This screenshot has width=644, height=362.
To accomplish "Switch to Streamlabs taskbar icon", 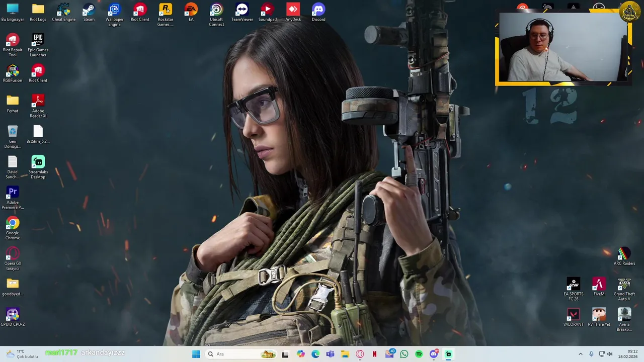I will [x=448, y=354].
